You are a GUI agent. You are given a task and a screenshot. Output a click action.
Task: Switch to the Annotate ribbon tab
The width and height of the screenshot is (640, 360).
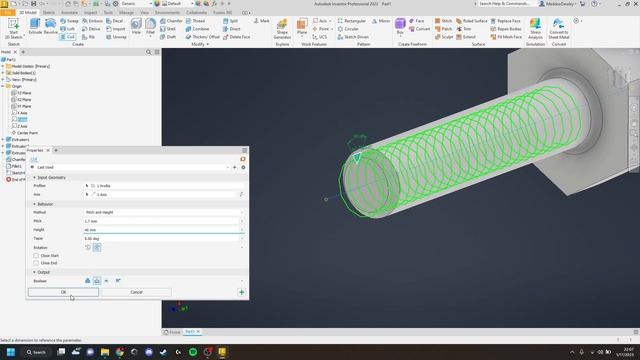69,13
